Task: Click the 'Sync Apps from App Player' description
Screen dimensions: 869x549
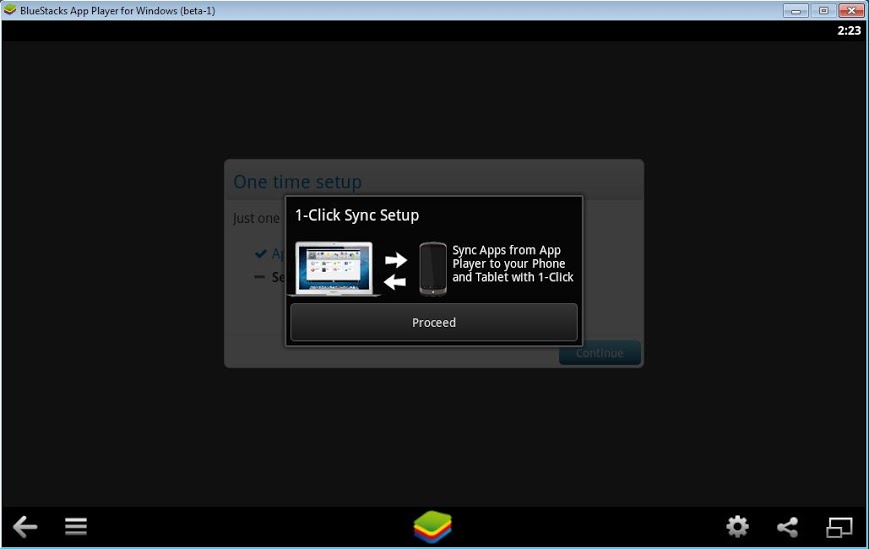Action: click(x=513, y=264)
